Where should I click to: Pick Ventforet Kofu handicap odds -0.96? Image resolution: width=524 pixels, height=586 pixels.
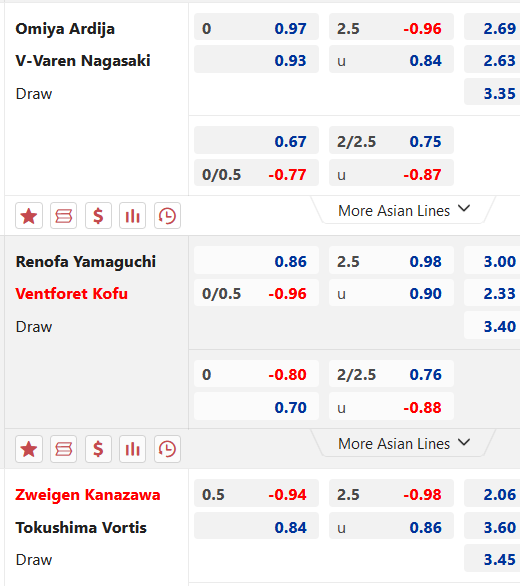click(256, 293)
